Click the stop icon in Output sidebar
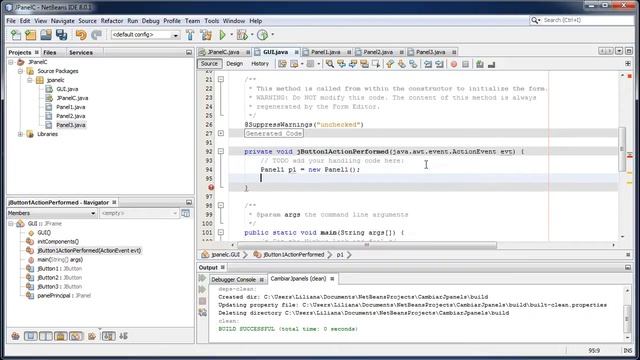The image size is (640, 360). click(202, 301)
